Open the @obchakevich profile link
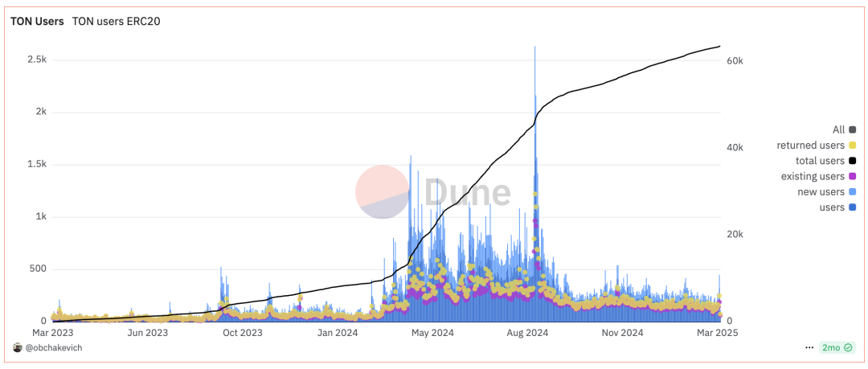 tap(54, 348)
